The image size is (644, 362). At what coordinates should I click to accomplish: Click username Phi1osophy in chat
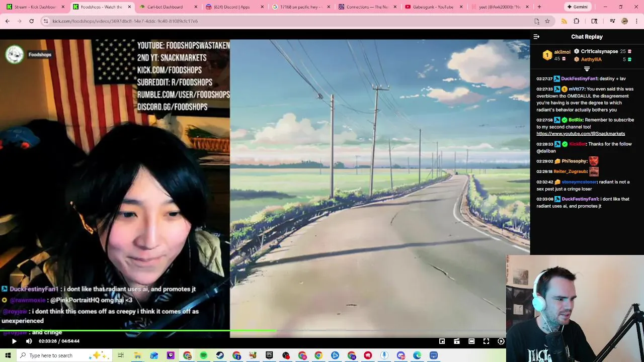tap(574, 161)
